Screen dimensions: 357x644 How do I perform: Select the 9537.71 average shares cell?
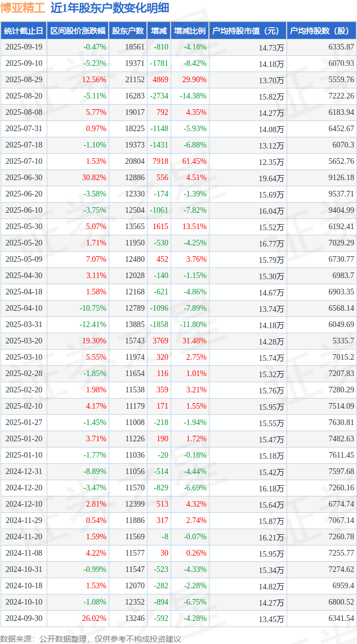coord(341,194)
